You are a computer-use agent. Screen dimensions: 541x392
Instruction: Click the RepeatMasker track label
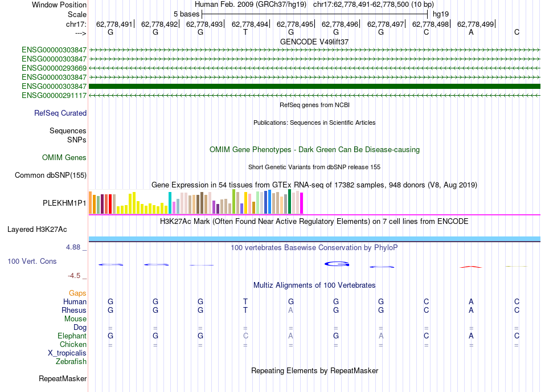point(63,378)
